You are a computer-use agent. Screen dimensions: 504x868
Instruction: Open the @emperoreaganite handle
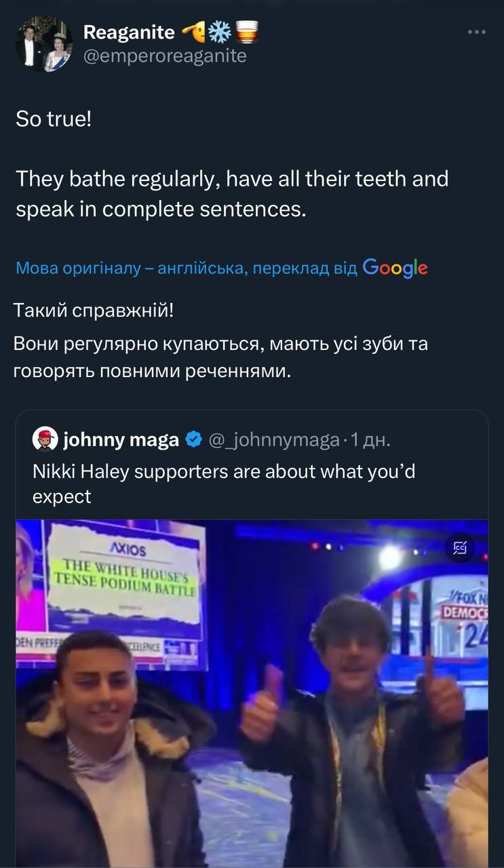pos(165,56)
